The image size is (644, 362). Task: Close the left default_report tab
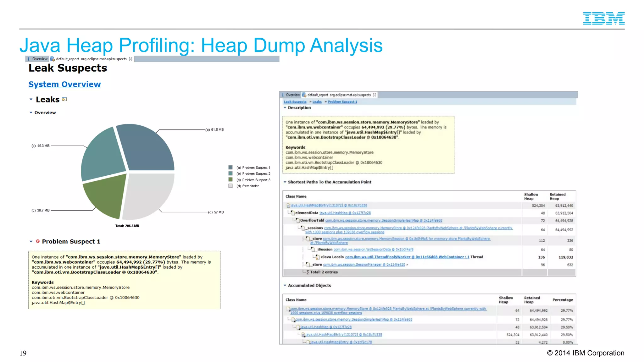coord(130,59)
